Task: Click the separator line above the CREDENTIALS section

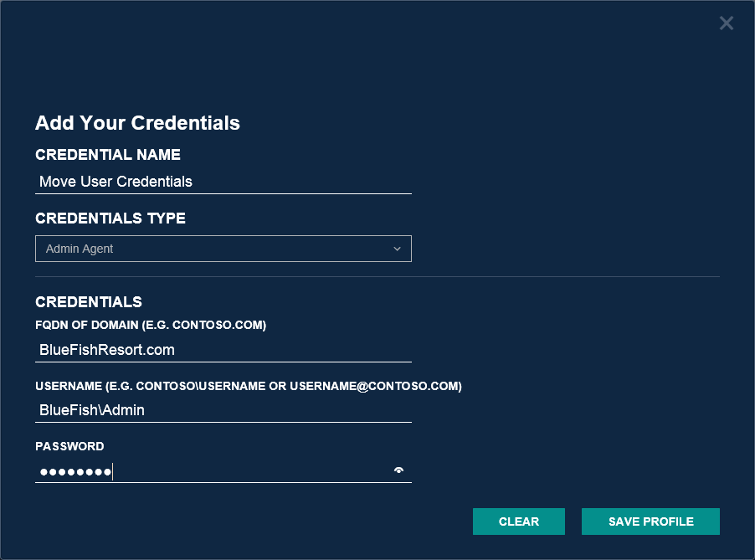Action: (377, 276)
